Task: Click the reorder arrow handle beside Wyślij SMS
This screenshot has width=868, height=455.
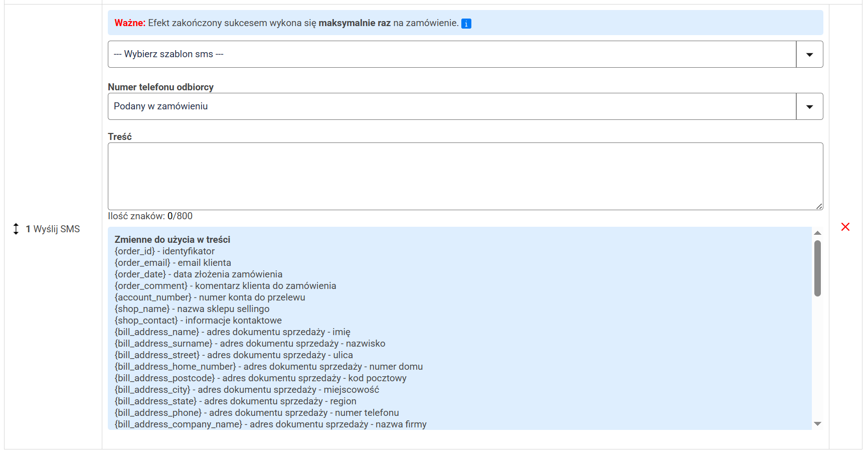Action: coord(16,229)
